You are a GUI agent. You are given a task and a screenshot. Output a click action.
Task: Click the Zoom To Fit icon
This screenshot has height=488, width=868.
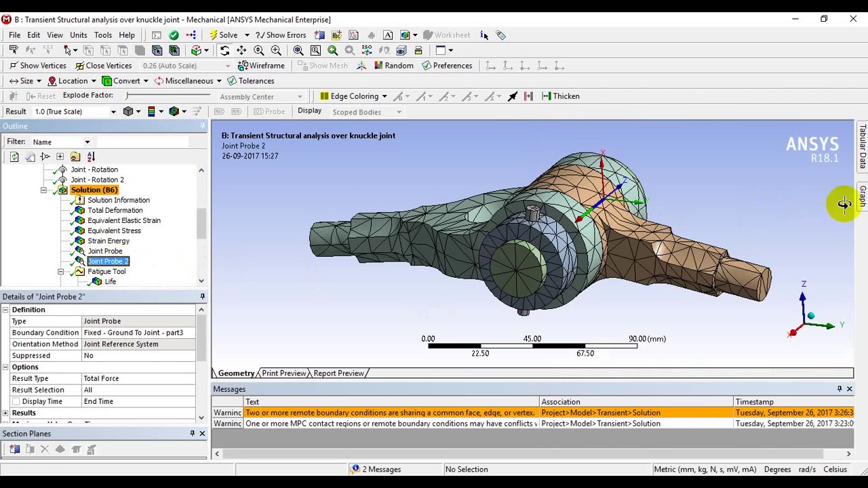tap(298, 50)
